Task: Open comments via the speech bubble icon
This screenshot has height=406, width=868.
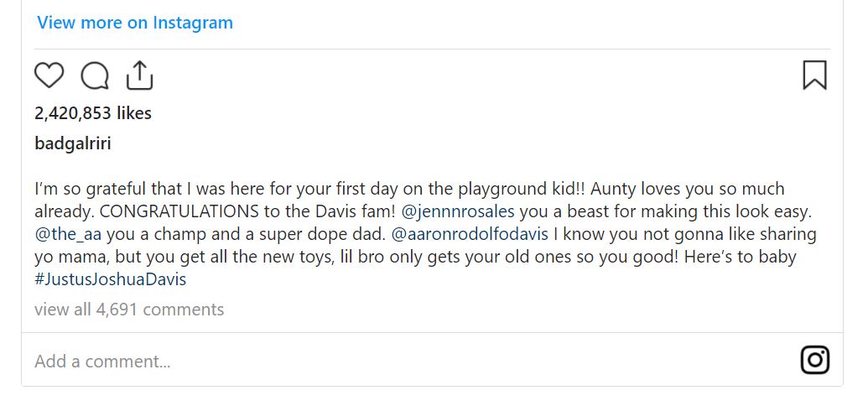Action: (95, 75)
